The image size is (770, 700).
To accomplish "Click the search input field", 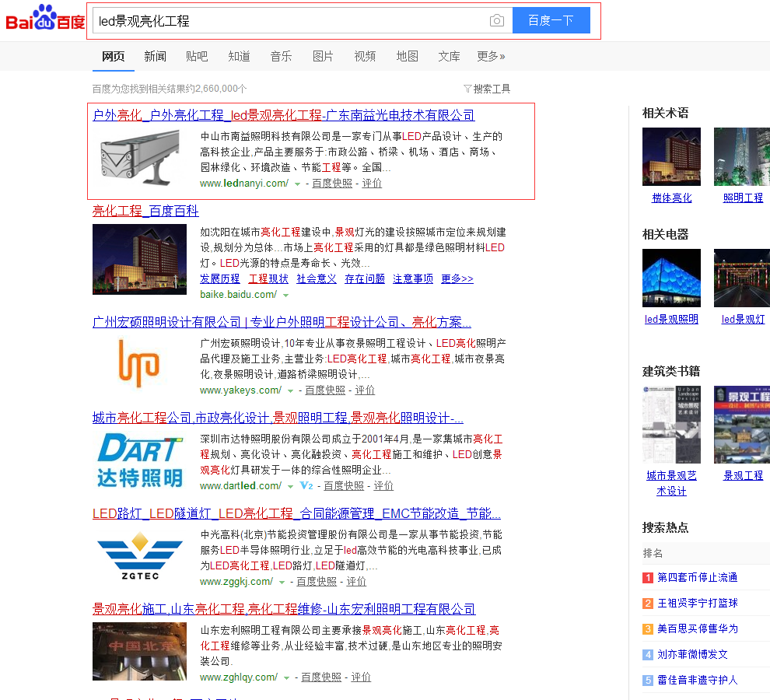I will click(288, 21).
